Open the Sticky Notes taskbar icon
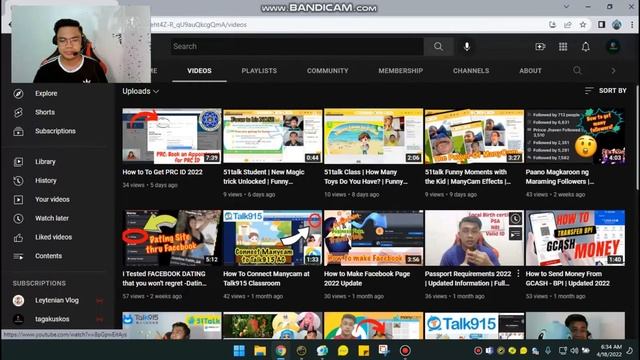This screenshot has height=360, width=640. click(x=363, y=351)
